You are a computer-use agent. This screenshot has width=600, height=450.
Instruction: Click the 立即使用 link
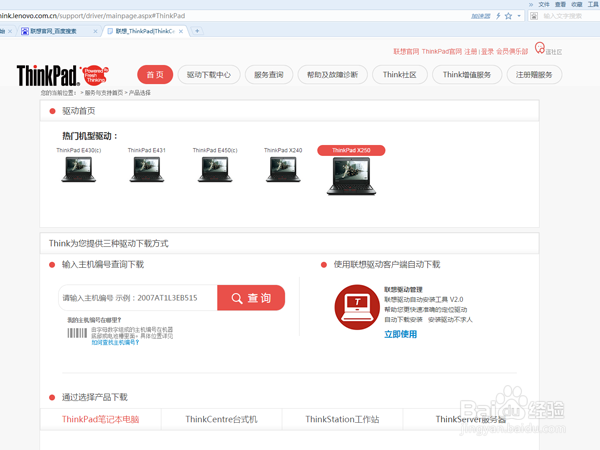click(401, 334)
